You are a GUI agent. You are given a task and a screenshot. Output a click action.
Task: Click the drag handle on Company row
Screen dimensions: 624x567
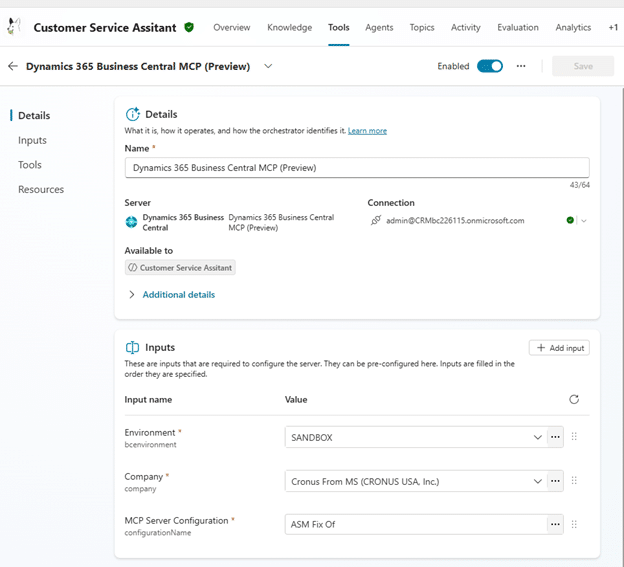[x=574, y=481]
